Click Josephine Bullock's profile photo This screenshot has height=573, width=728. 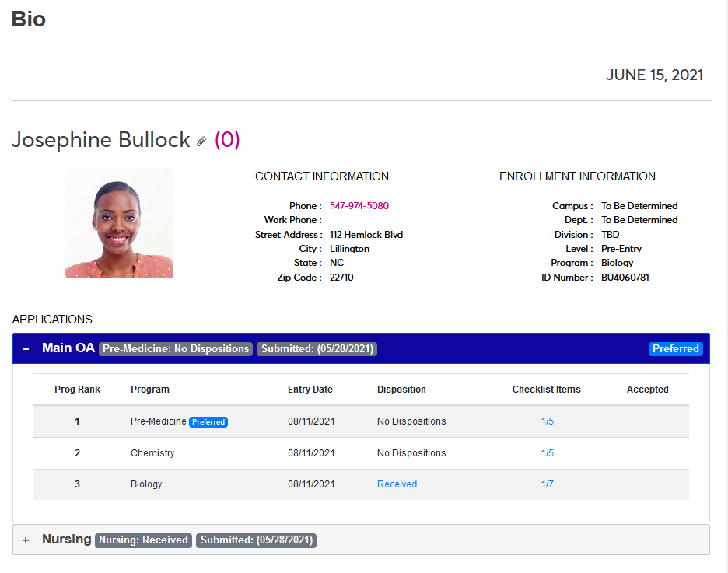(119, 223)
